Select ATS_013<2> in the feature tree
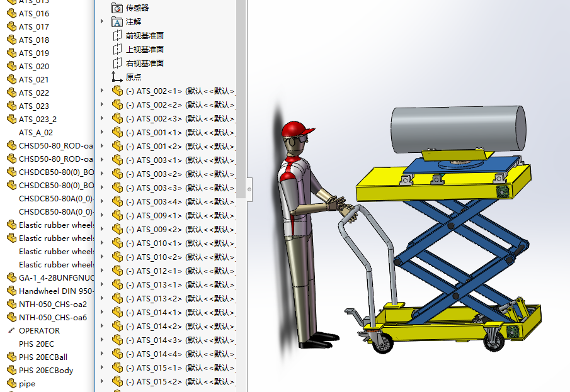Screen dimensions: 570x392 [180, 298]
